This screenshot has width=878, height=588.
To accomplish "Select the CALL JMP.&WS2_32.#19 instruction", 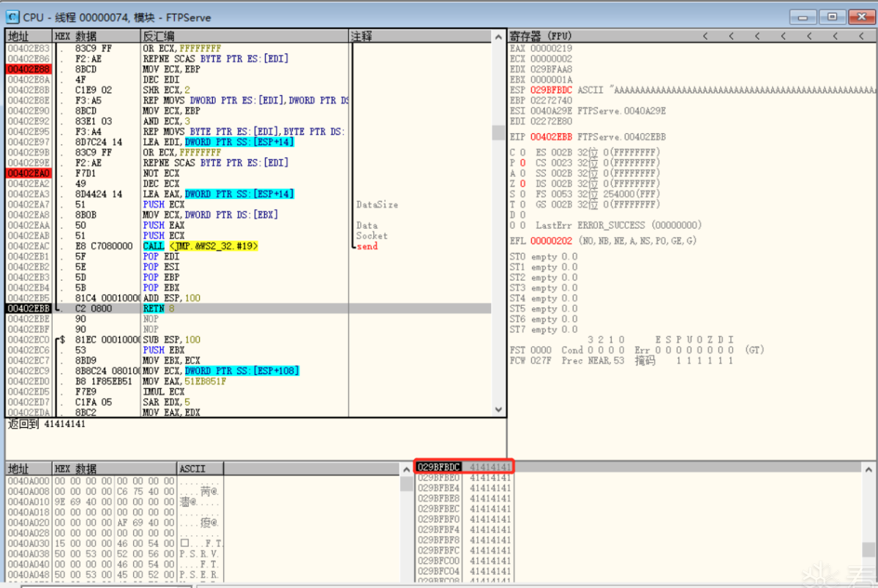I will 200,246.
